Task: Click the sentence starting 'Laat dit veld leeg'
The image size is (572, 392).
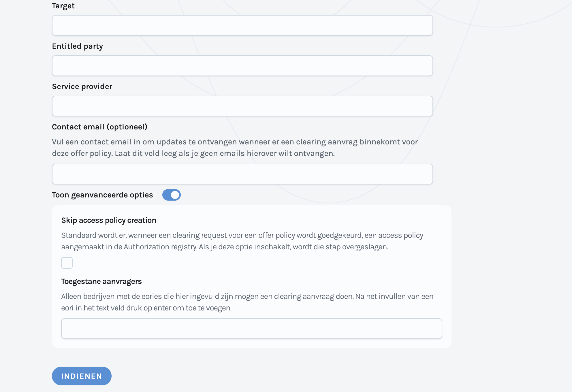Action: 225,153
